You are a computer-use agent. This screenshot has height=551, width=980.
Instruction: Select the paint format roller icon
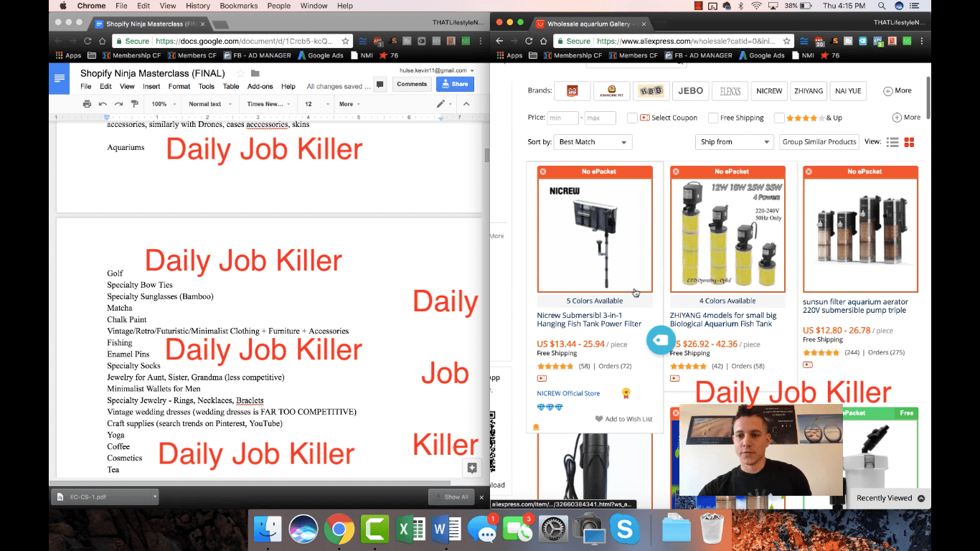134,104
